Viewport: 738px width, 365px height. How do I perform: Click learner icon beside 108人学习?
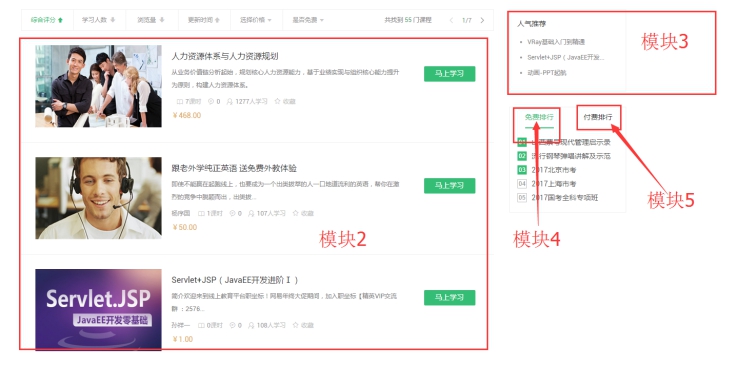click(x=251, y=325)
